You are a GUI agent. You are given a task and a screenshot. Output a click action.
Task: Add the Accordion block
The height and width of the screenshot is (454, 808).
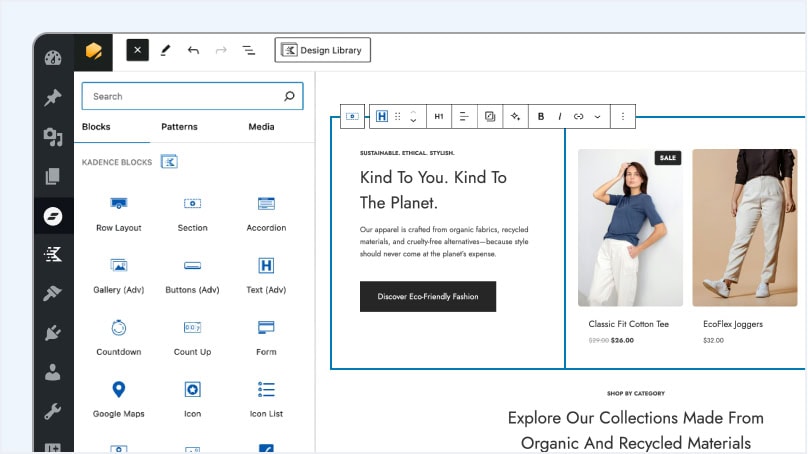(x=266, y=213)
